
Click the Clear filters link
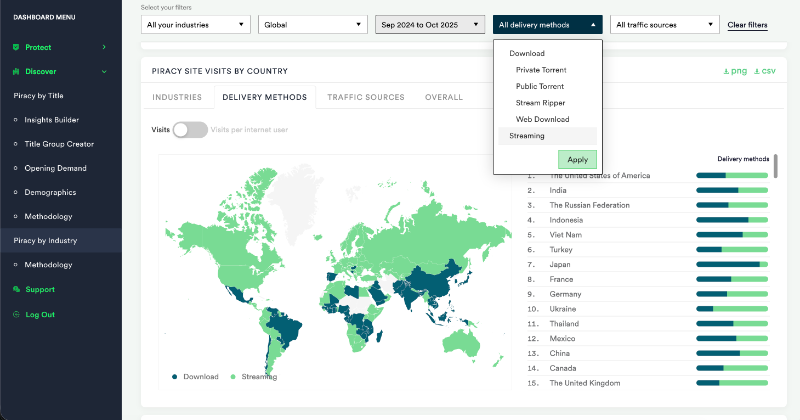tap(747, 25)
